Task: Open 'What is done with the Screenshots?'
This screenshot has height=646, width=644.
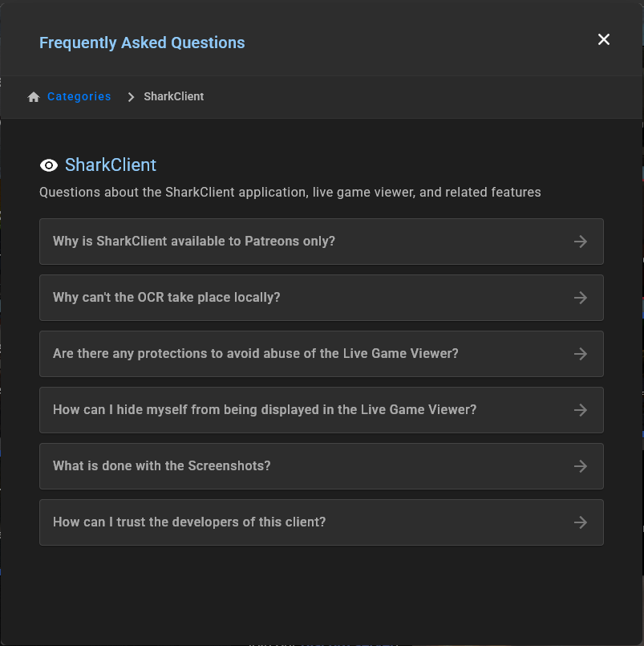Action: click(x=162, y=466)
